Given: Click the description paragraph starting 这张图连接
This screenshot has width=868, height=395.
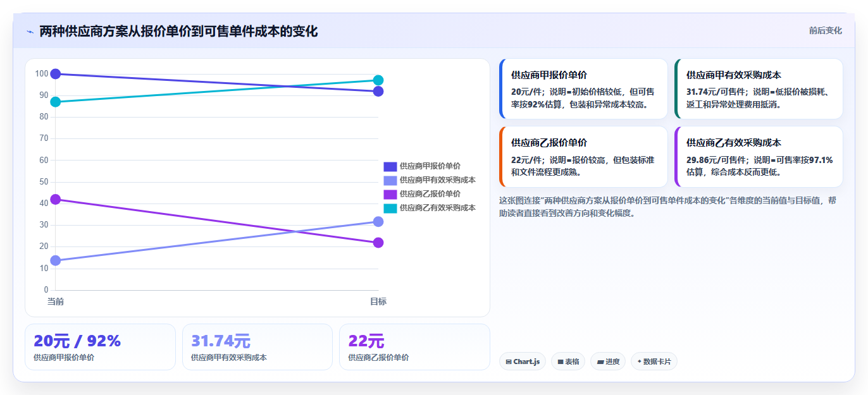Looking at the screenshot, I should (667, 207).
